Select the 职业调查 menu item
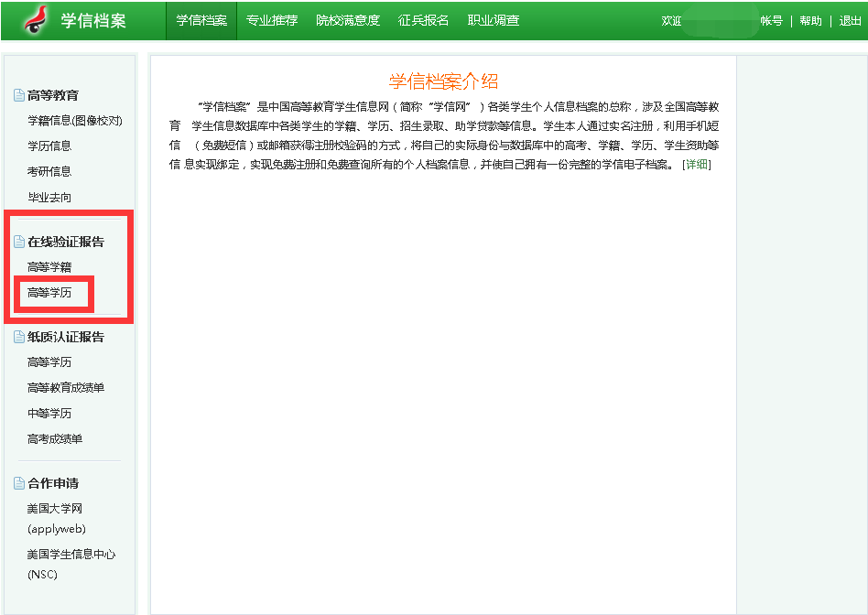Image resolution: width=868 pixels, height=615 pixels. click(x=494, y=20)
